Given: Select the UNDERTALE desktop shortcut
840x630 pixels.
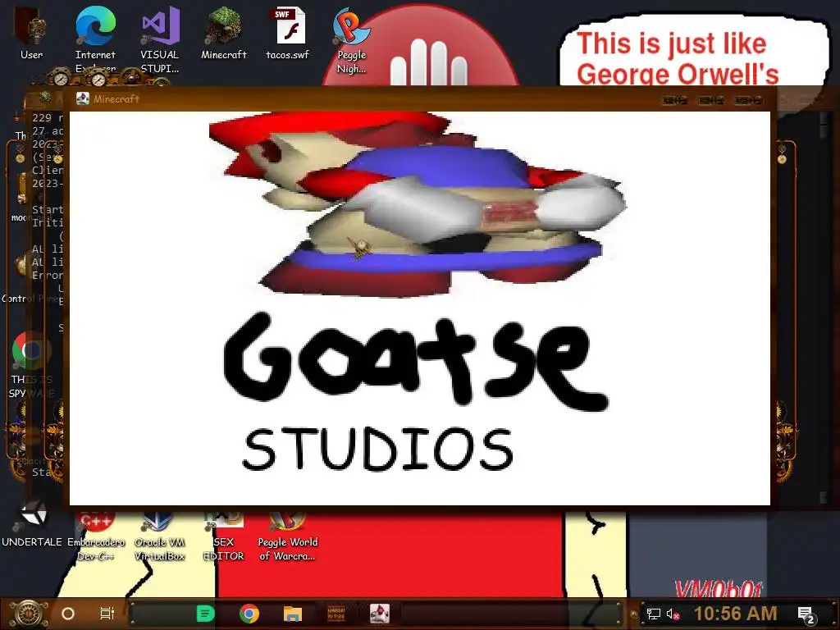Looking at the screenshot, I should pos(31,525).
